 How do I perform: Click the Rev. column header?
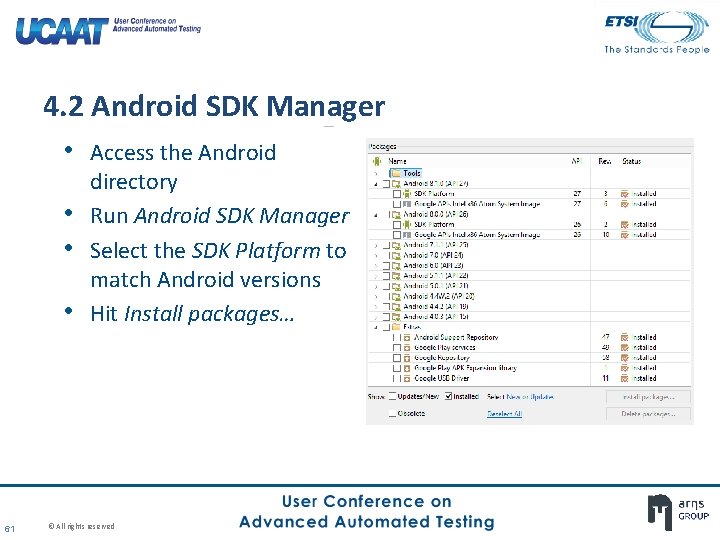tap(605, 161)
